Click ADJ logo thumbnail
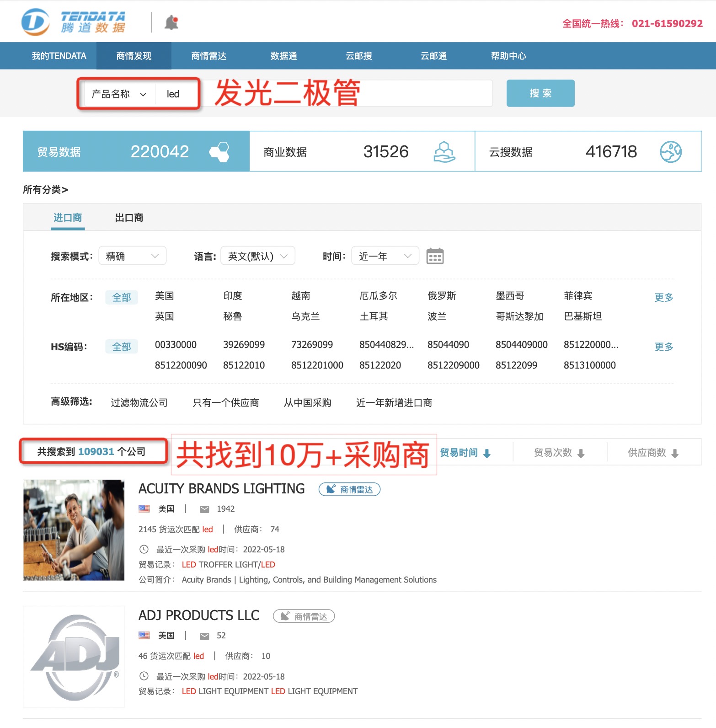 tap(74, 657)
